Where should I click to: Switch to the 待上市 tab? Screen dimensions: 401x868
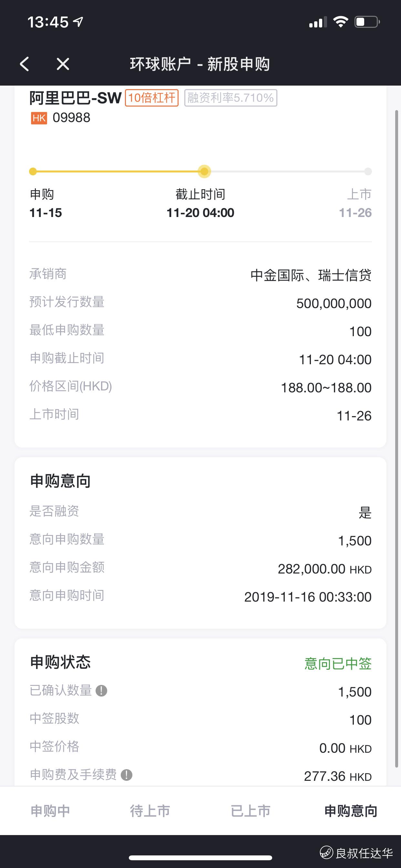pyautogui.click(x=150, y=811)
